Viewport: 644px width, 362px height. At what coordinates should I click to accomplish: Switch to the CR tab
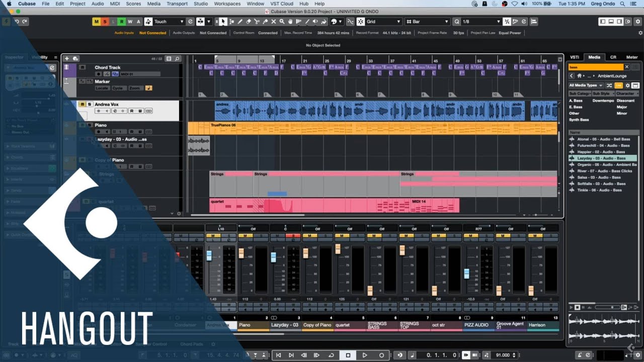(x=613, y=57)
